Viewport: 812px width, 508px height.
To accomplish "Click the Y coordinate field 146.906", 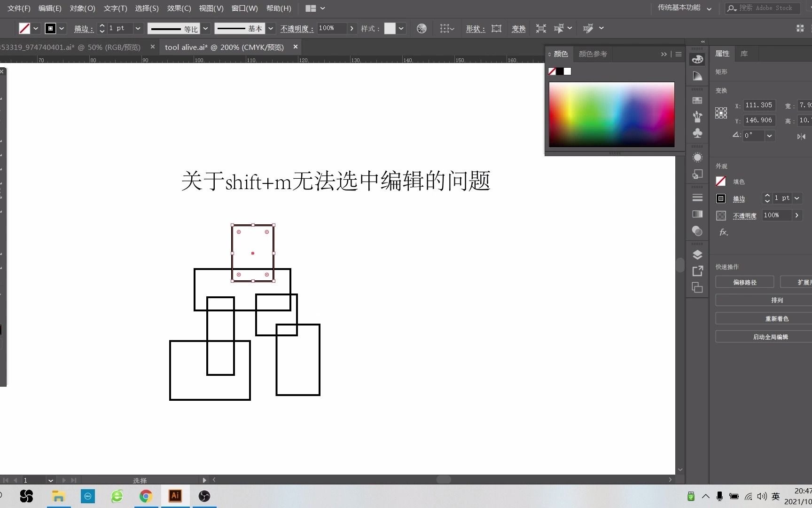I will coord(759,120).
